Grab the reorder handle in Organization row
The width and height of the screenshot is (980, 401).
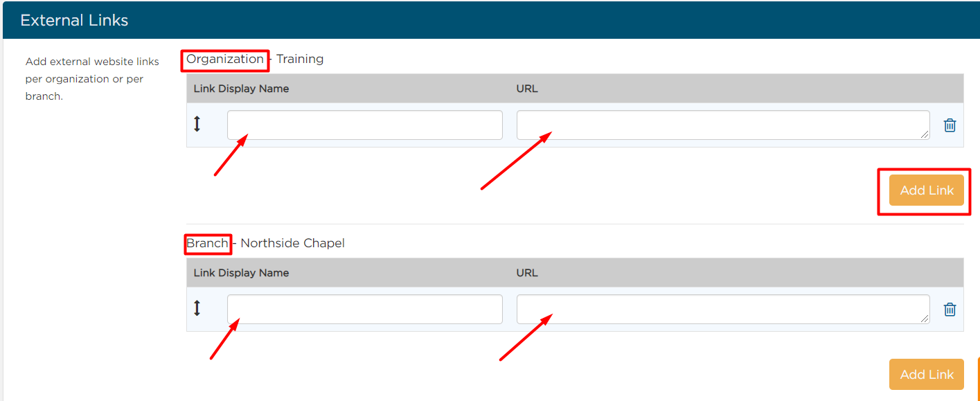click(x=197, y=124)
